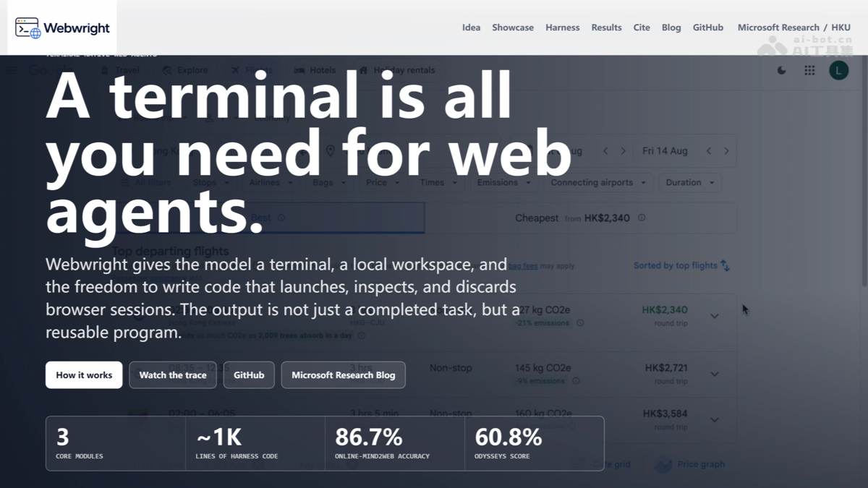Open the Price filter dropdown

pos(382,183)
